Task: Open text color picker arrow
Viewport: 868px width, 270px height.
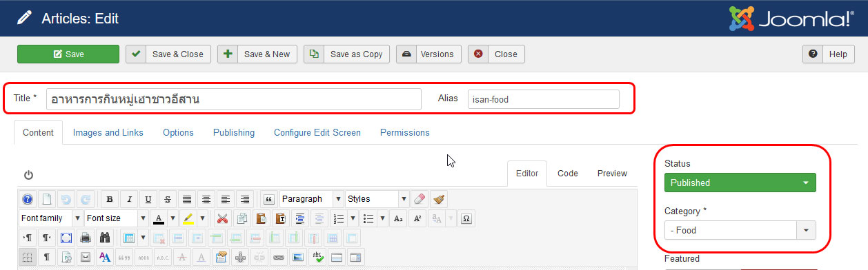Action: pos(172,218)
